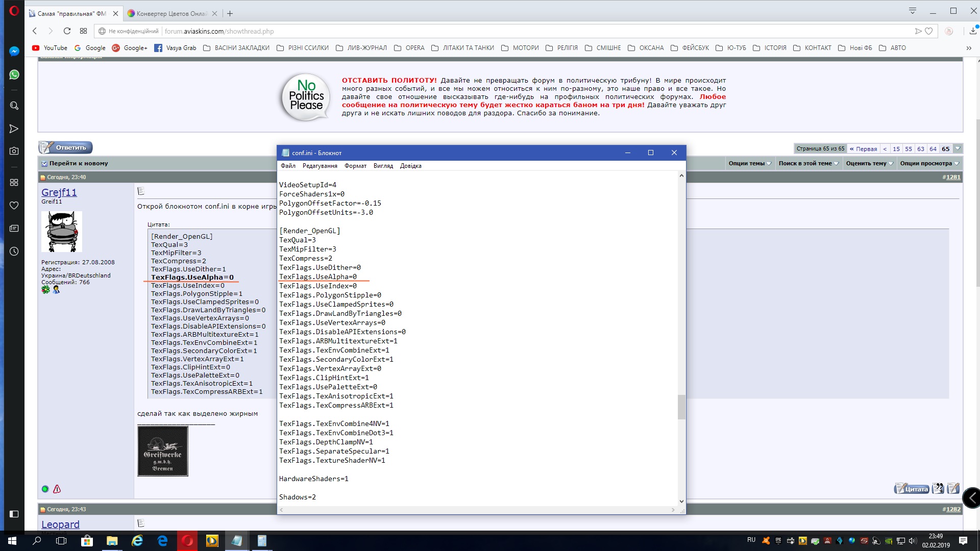Open History clock icon in the sidebar
This screenshot has height=551, width=980.
point(14,252)
